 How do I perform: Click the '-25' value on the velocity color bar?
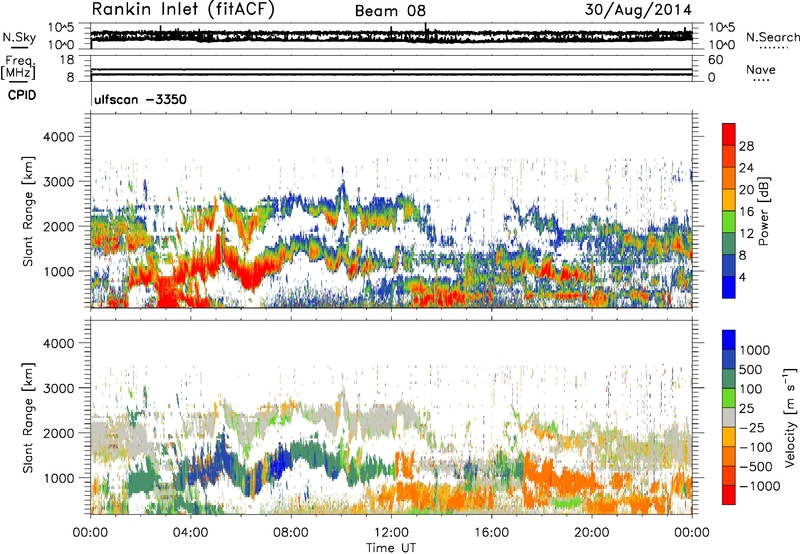pyautogui.click(x=752, y=427)
